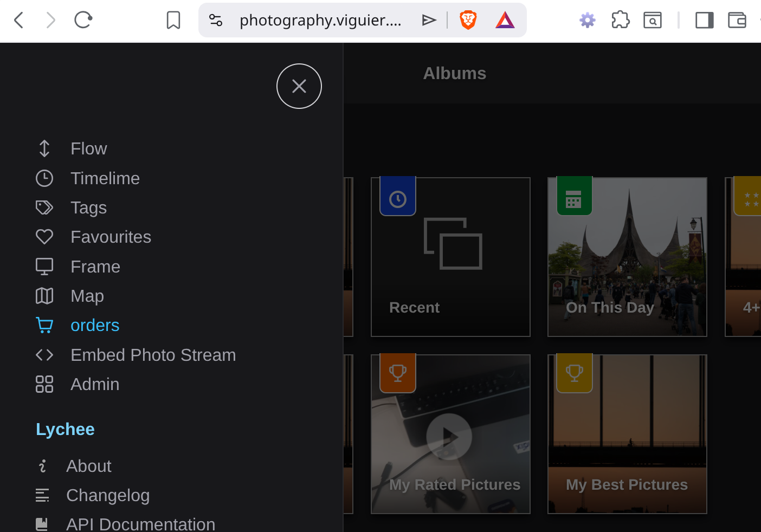Click the send/share icon in address bar
The width and height of the screenshot is (761, 532).
point(429,21)
